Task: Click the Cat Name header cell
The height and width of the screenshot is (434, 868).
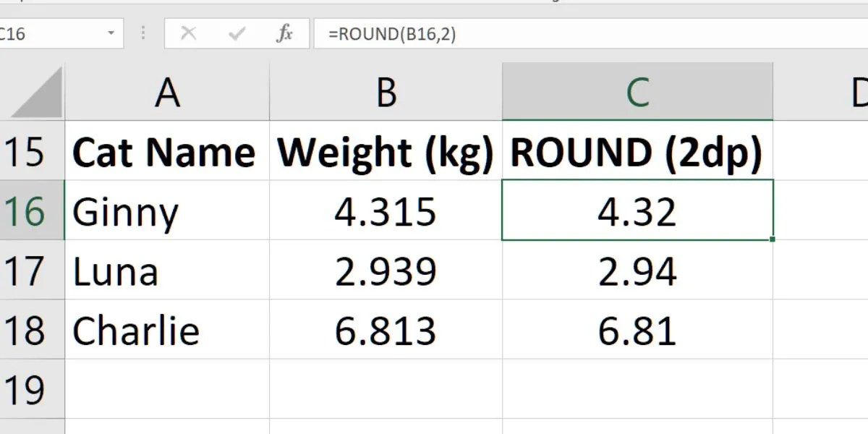Action: coord(166,152)
